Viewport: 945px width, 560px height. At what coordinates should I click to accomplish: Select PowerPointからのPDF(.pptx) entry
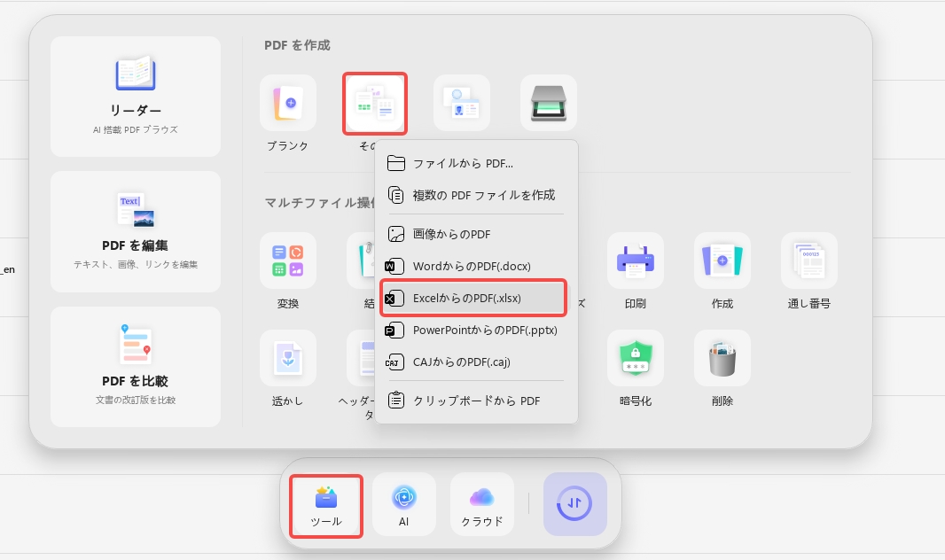coord(476,330)
